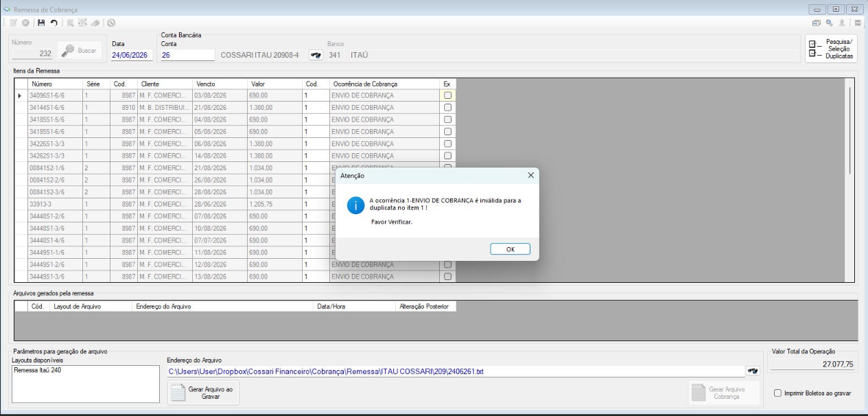
Task: Check the Ex box for row 34226S1-3/3
Action: pyautogui.click(x=447, y=143)
